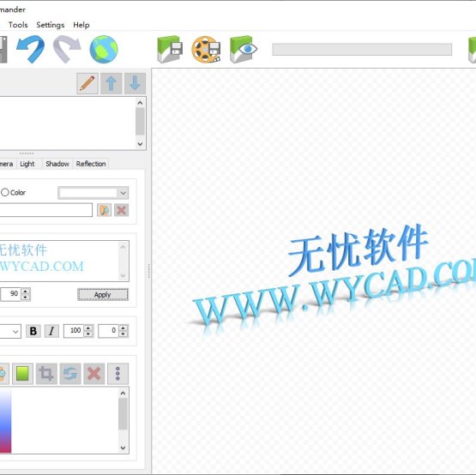
Task: Click the blue Undo arrow
Action: (x=30, y=49)
